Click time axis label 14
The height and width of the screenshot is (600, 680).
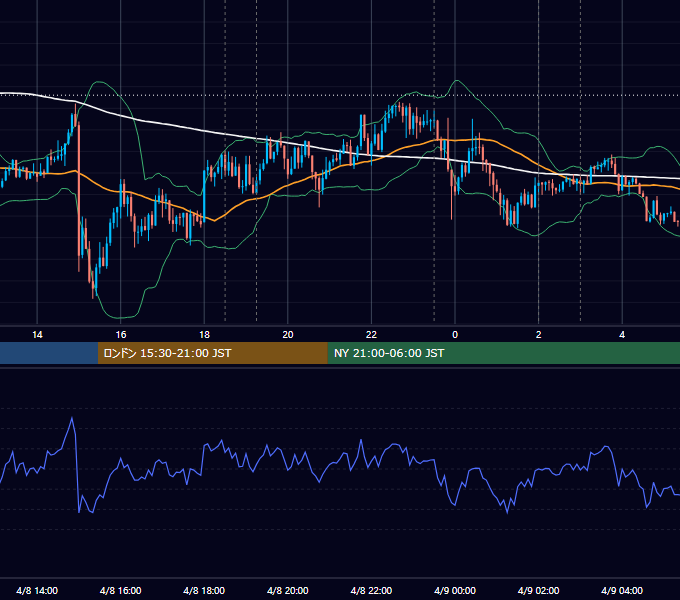(x=37, y=335)
